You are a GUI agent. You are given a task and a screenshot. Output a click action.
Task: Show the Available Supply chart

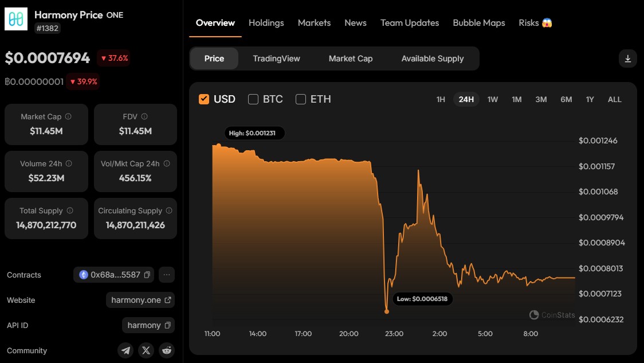click(433, 59)
